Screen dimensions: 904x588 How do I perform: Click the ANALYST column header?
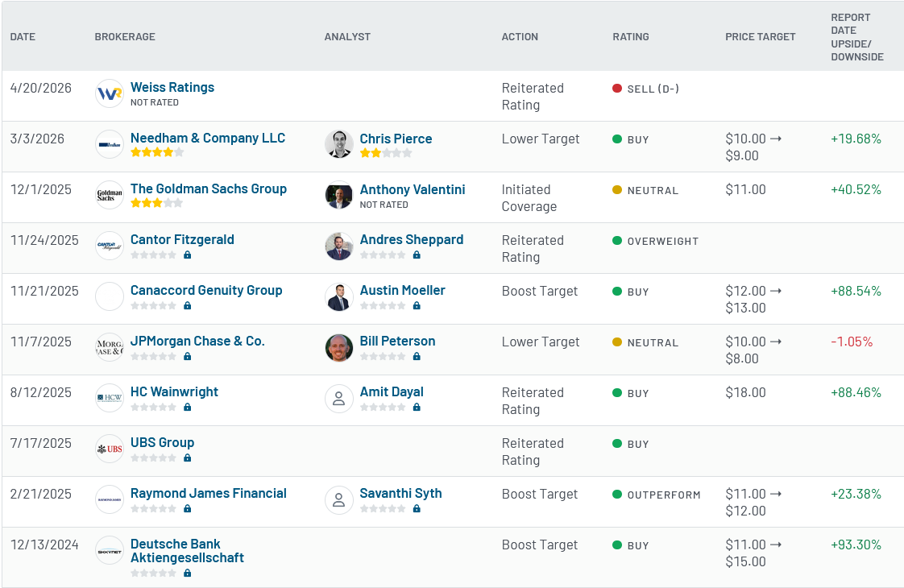click(x=347, y=37)
